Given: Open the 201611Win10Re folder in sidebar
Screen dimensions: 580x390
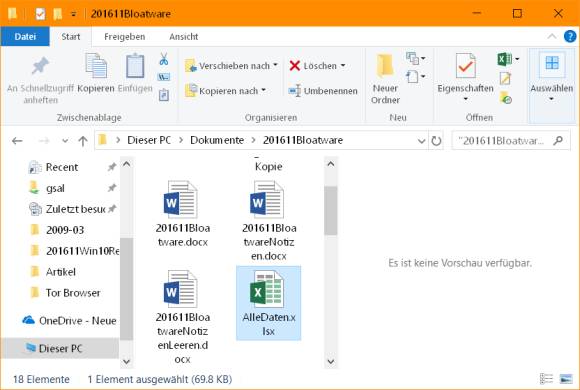Looking at the screenshot, I should click(74, 251).
